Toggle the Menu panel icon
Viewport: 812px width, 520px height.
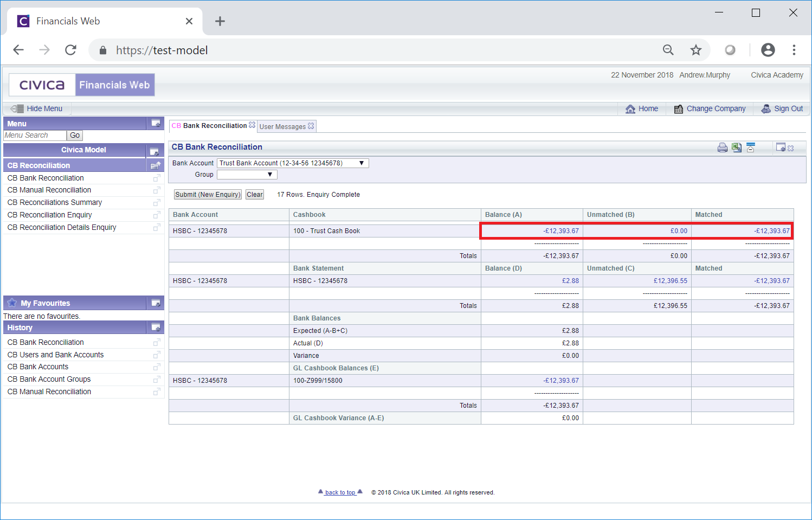click(156, 123)
